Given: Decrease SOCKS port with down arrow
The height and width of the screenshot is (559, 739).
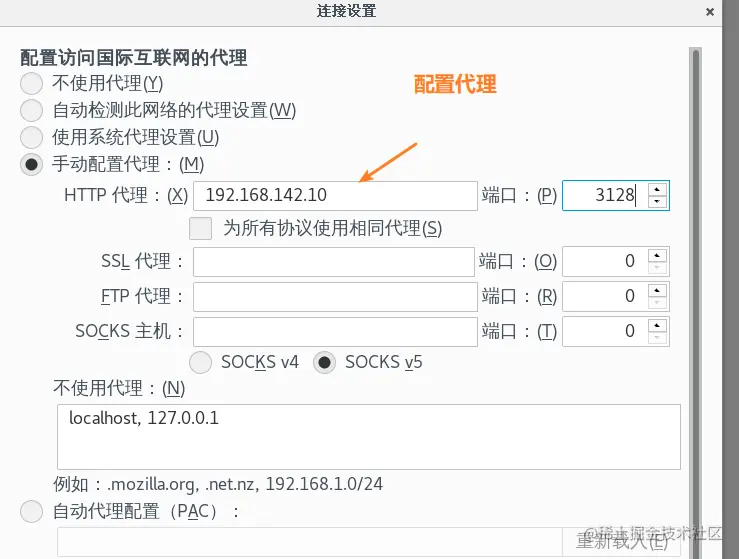Looking at the screenshot, I should click(657, 338).
